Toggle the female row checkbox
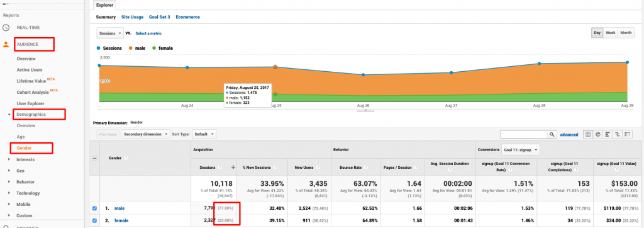 click(95, 220)
